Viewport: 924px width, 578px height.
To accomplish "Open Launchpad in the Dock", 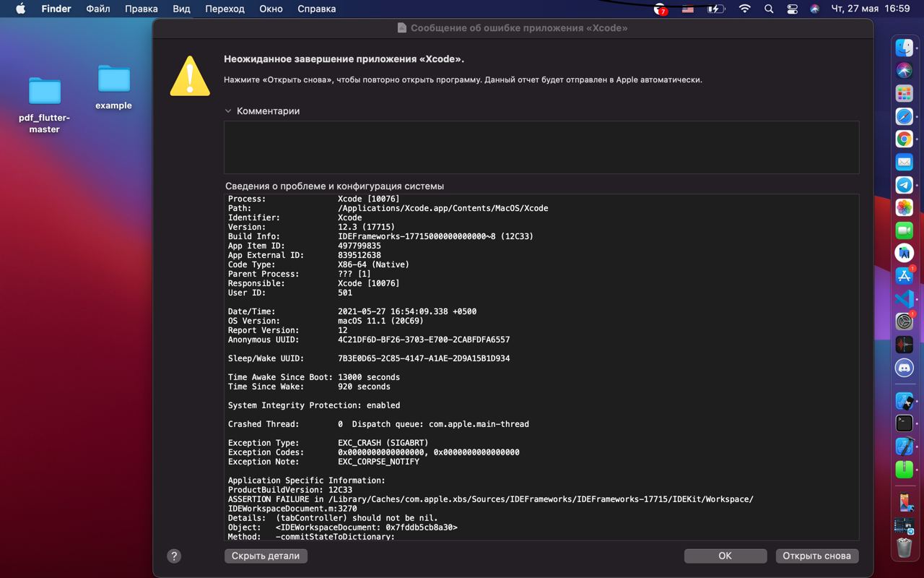I will coord(905,93).
